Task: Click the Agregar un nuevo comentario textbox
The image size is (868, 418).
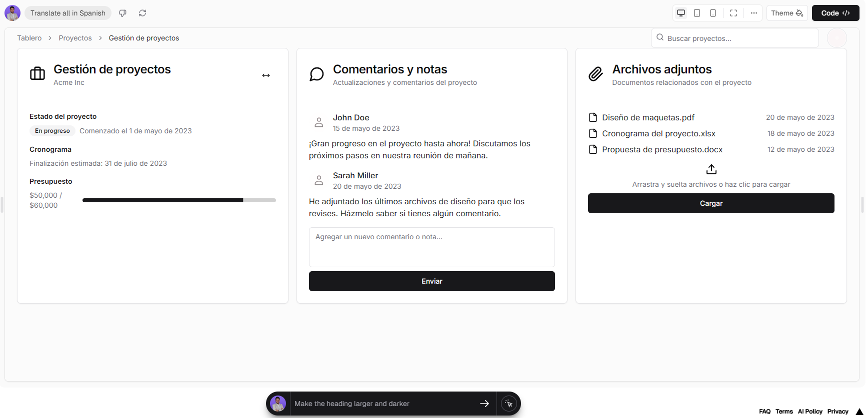Action: tap(432, 247)
